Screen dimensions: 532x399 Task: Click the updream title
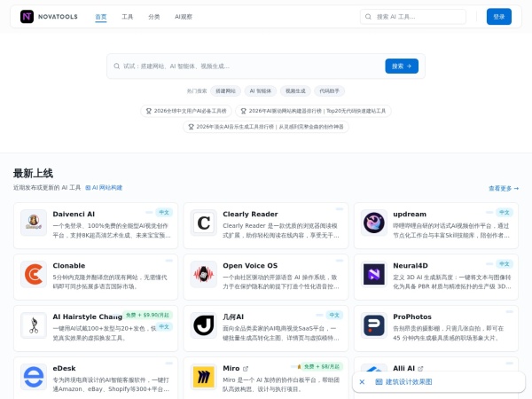click(x=410, y=214)
